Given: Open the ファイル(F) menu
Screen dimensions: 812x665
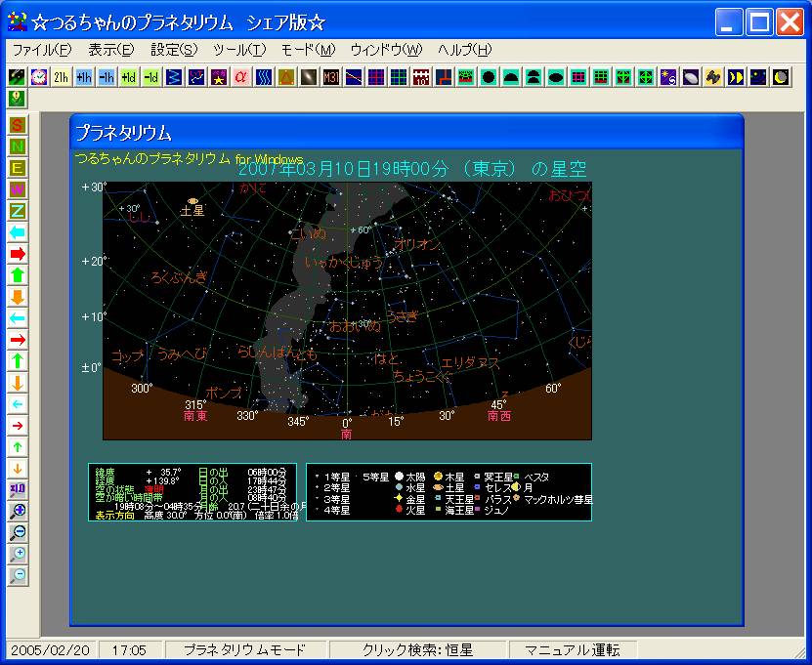Looking at the screenshot, I should 41,50.
